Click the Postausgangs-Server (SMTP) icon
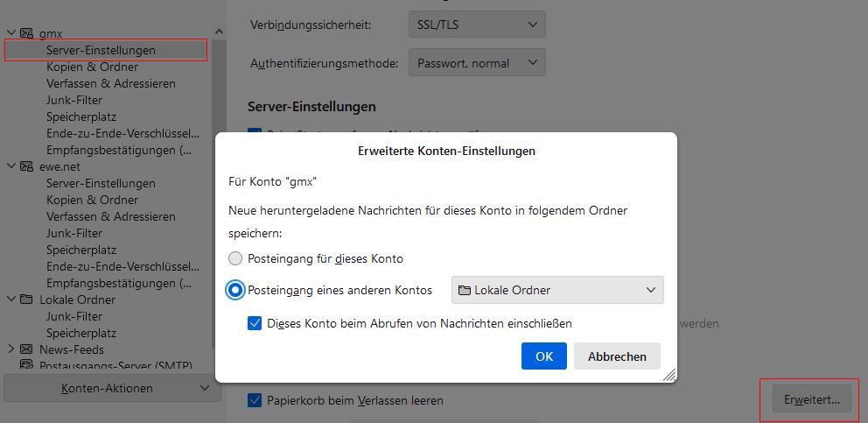This screenshot has width=868, height=423. tap(26, 365)
